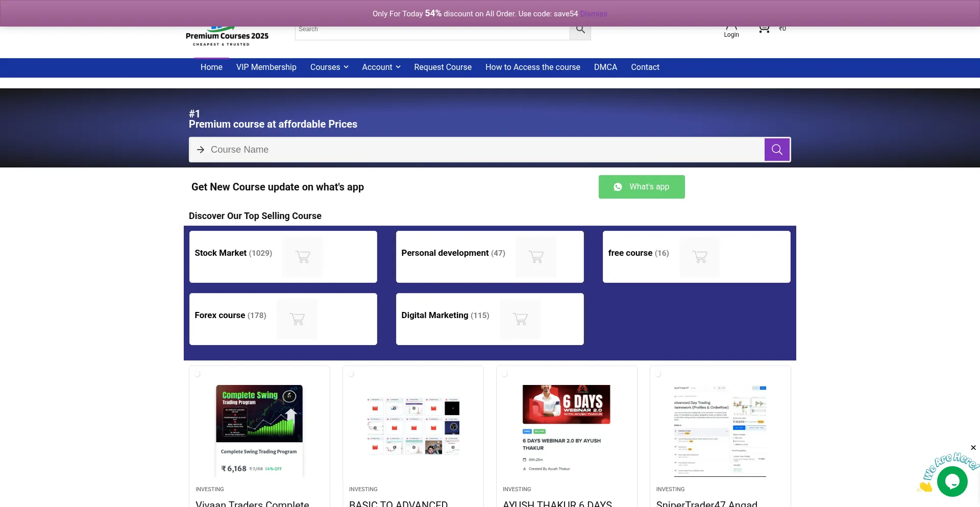
Task: Click the green What's app button
Action: coord(641,187)
